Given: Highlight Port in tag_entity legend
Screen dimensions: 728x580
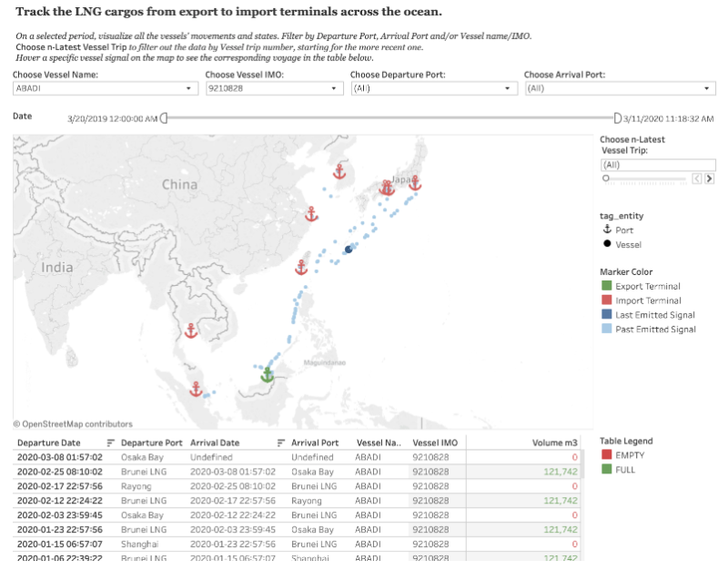Looking at the screenshot, I should tap(624, 230).
